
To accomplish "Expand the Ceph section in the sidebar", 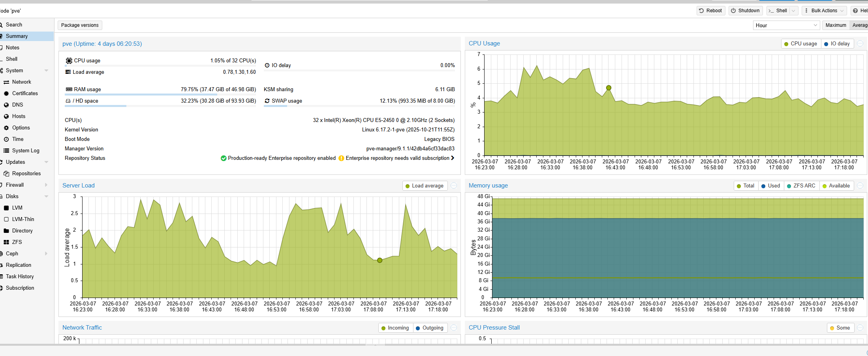I will [46, 253].
